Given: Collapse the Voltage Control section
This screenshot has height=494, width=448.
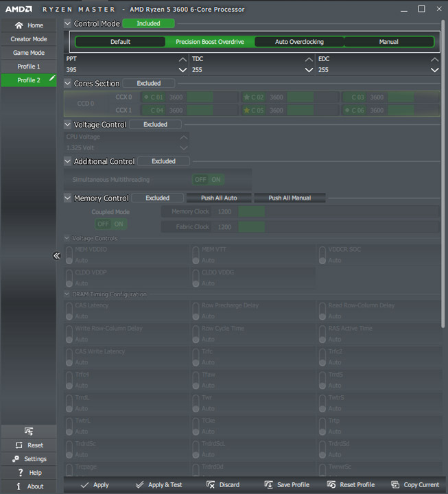Looking at the screenshot, I should 67,124.
